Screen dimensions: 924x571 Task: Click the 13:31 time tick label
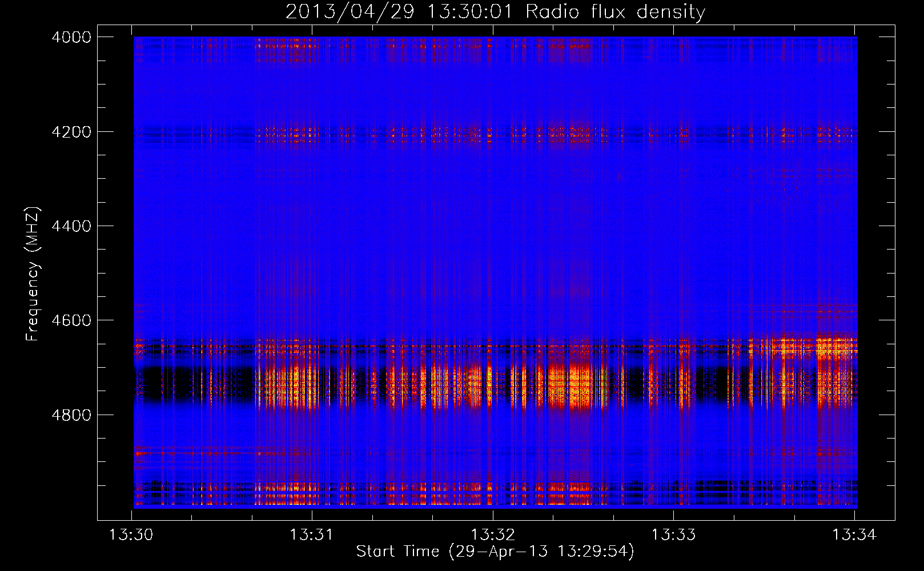pyautogui.click(x=312, y=534)
